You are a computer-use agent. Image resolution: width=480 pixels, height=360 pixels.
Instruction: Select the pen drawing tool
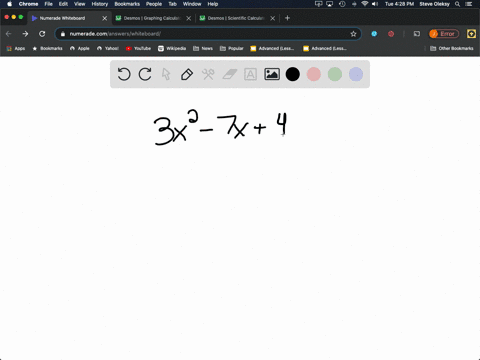[187, 74]
